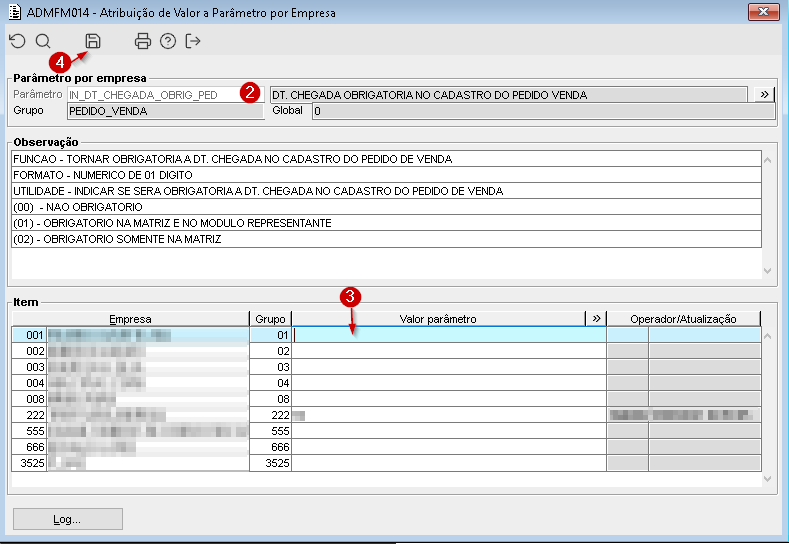This screenshot has width=789, height=544.
Task: Click Valor parâmetro cell for empresa 008
Action: 449,399
